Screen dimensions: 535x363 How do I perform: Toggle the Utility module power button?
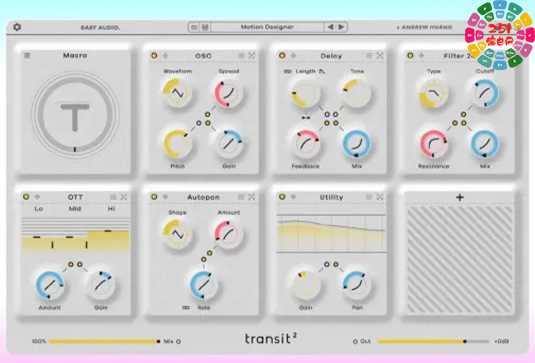pyautogui.click(x=282, y=197)
